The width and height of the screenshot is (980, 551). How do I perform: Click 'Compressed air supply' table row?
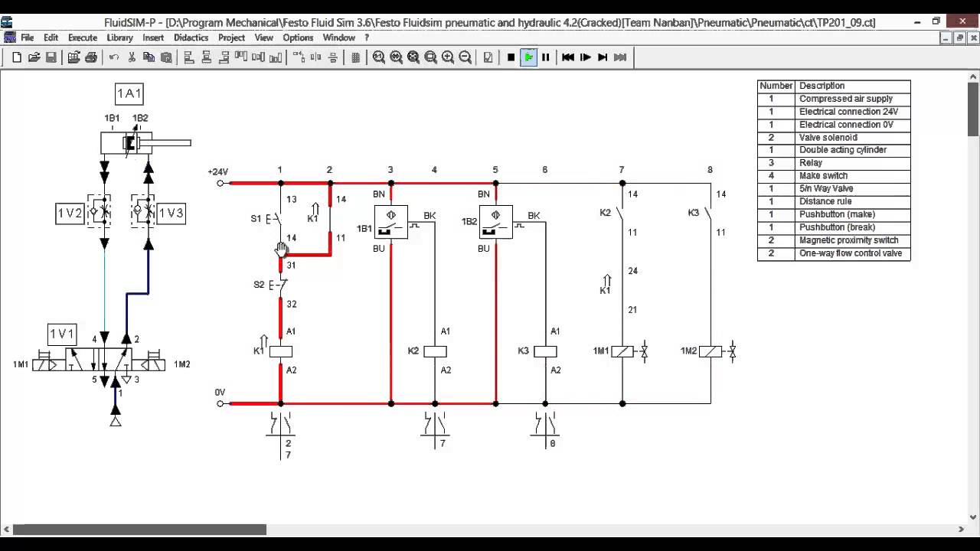(x=834, y=99)
